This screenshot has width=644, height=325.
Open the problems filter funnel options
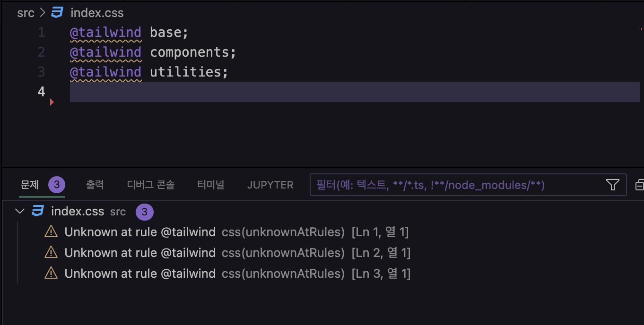(x=612, y=185)
